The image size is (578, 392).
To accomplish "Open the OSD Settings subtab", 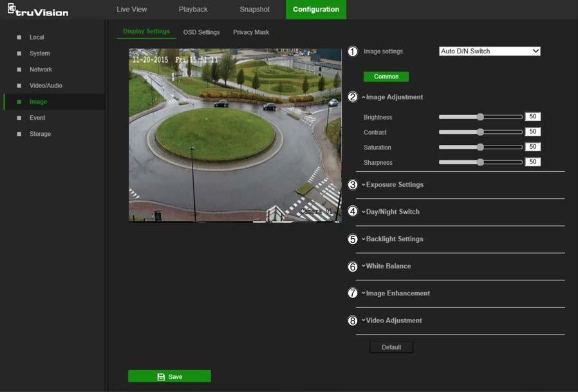I will point(201,32).
